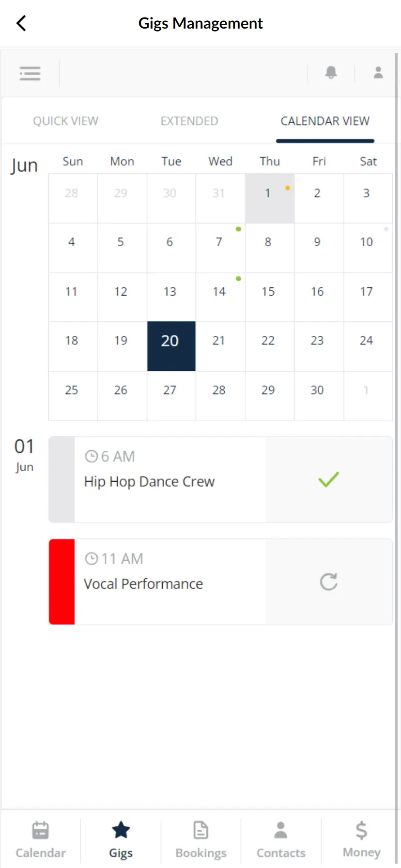
Task: Tap the back arrow on Gigs Management
Action: (x=21, y=23)
